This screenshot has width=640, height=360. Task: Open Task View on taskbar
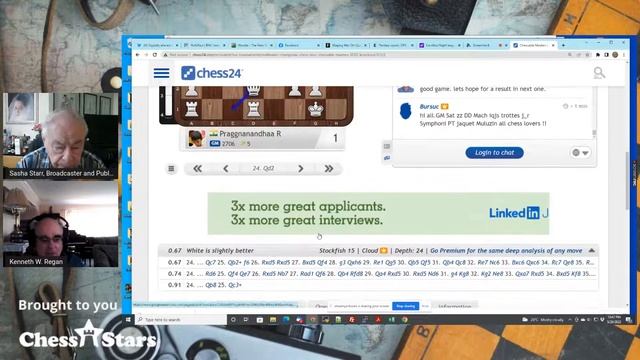(246, 320)
